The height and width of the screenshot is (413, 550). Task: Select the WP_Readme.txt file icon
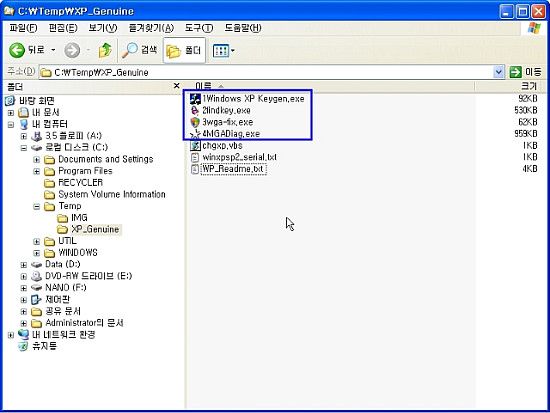coord(195,169)
